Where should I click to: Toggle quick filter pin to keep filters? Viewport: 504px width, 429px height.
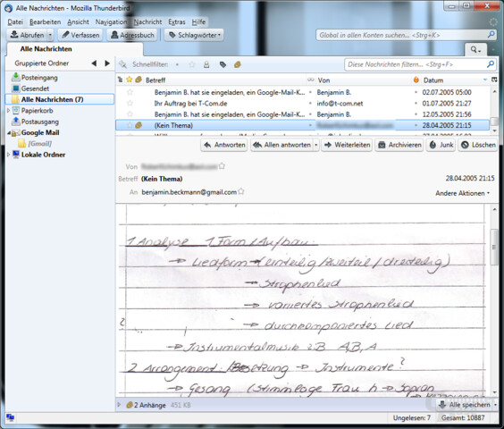point(122,64)
